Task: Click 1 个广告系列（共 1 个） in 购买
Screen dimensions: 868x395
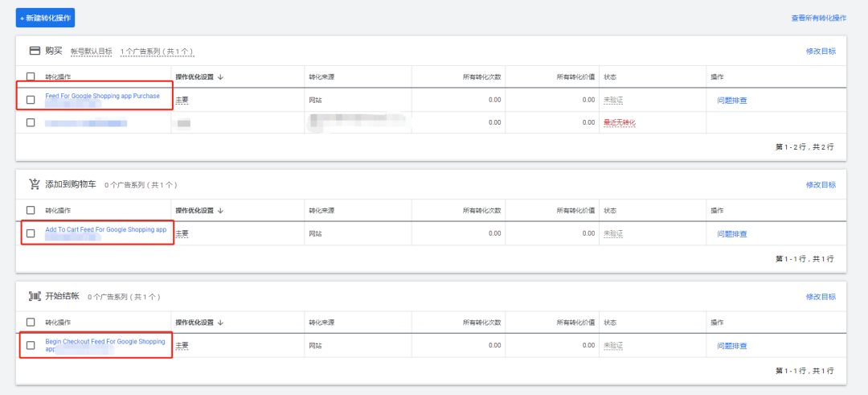Action: pos(157,51)
